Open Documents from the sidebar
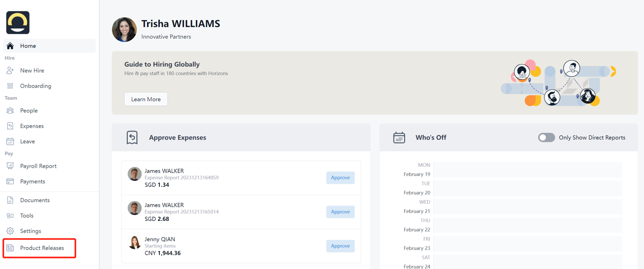 click(x=35, y=200)
